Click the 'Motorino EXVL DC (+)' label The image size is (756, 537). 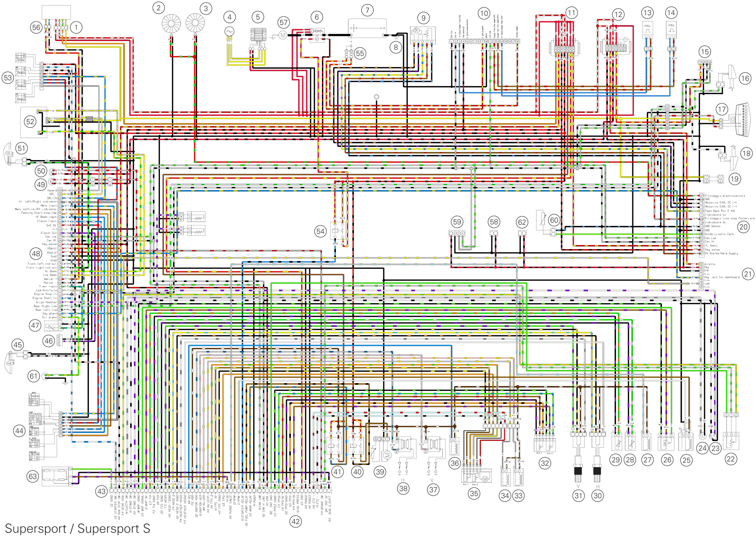721,203
